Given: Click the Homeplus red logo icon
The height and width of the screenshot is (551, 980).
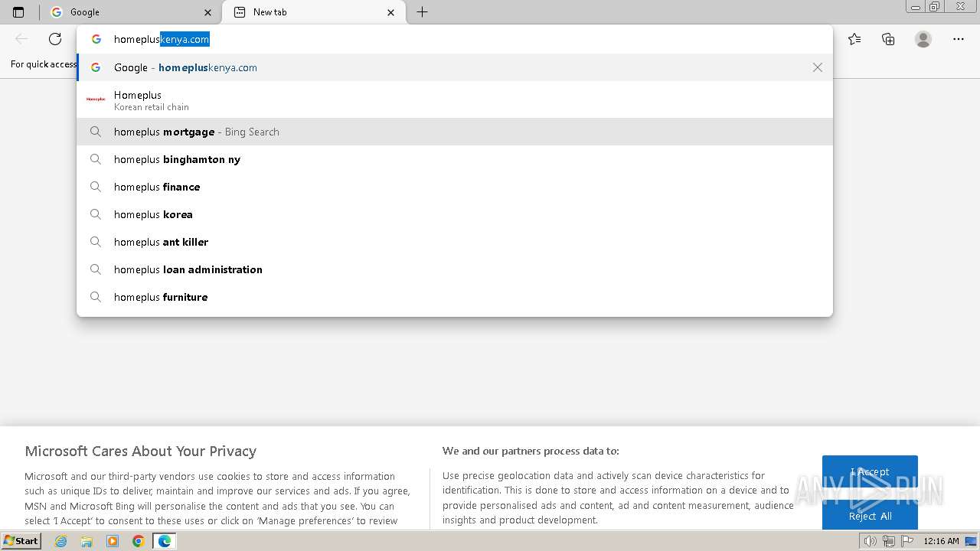Looking at the screenshot, I should 96,99.
